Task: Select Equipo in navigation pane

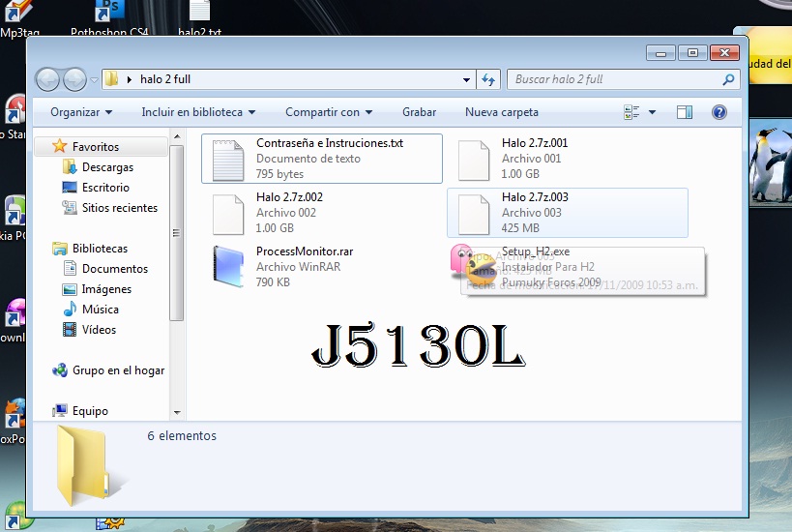Action: tap(90, 411)
